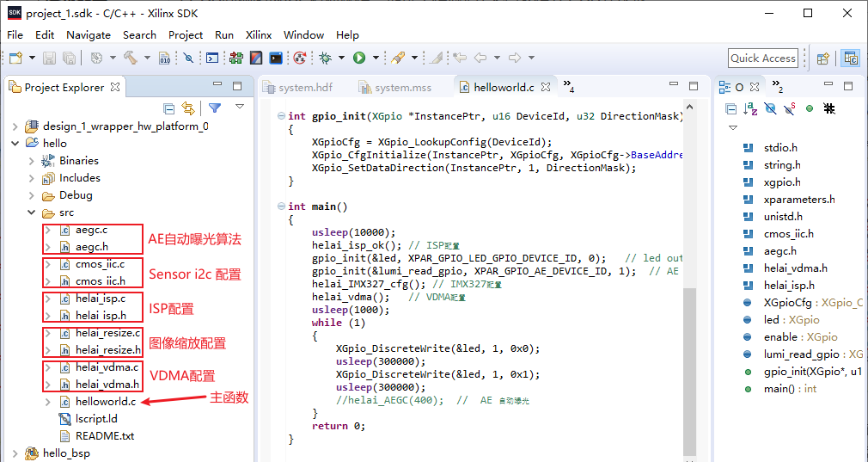
Task: Select helai_vdma.h in Project Explorer
Action: pyautogui.click(x=107, y=385)
